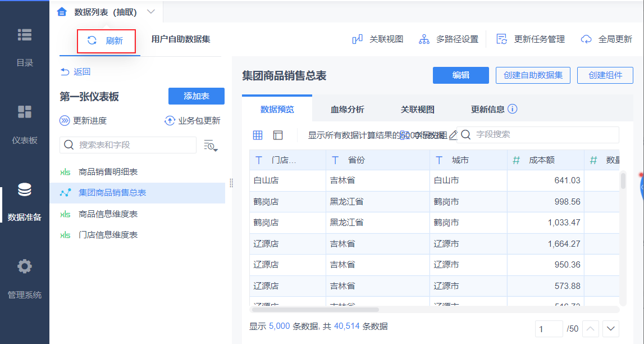Expand the 数据列表 (抽取) dropdown chevron
Viewport: 644px width, 344px height.
[x=151, y=12]
